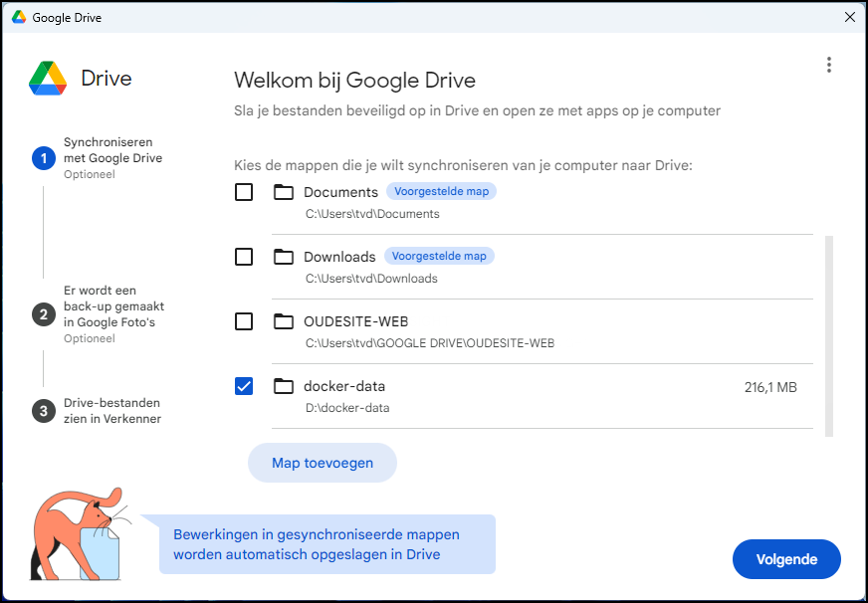The width and height of the screenshot is (868, 603).
Task: Enable the Documents folder checkbox
Action: [244, 192]
